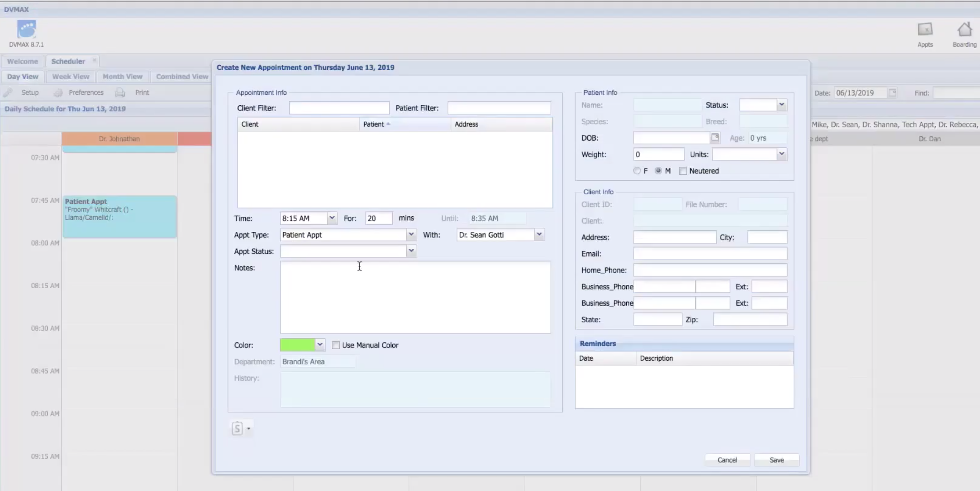The width and height of the screenshot is (980, 491).
Task: Expand the Appt Type dropdown
Action: point(411,234)
